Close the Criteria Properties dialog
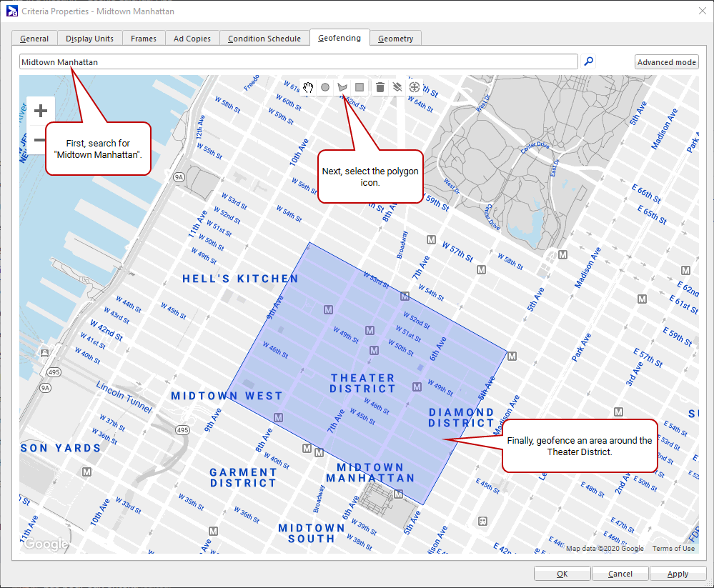This screenshot has width=714, height=588. pyautogui.click(x=703, y=11)
